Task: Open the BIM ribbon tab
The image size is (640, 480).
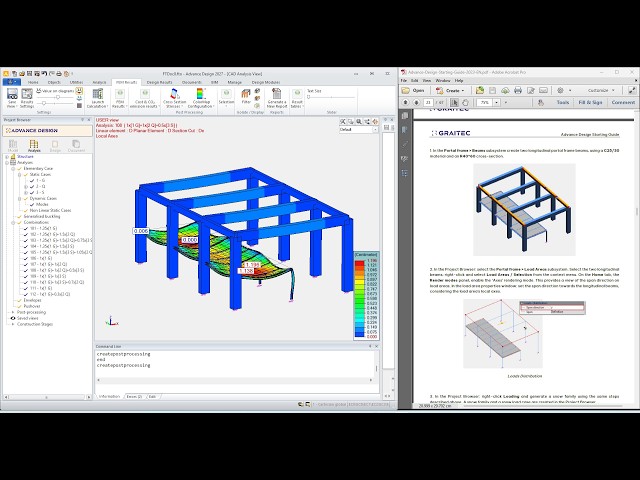Action: click(x=214, y=82)
